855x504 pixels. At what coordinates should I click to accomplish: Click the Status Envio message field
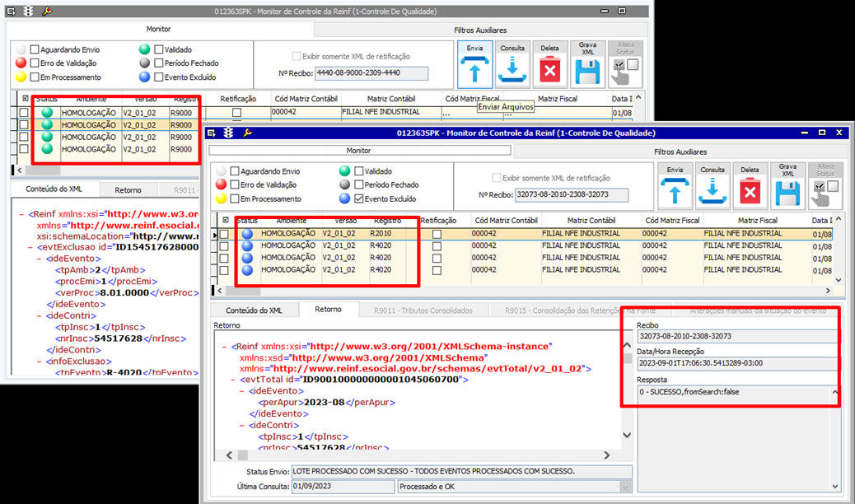point(462,471)
